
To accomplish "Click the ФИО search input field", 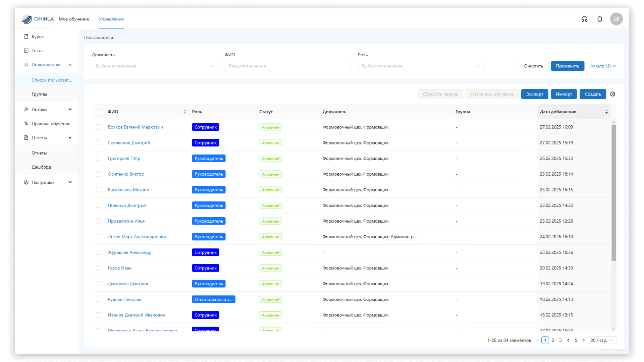I will [287, 66].
